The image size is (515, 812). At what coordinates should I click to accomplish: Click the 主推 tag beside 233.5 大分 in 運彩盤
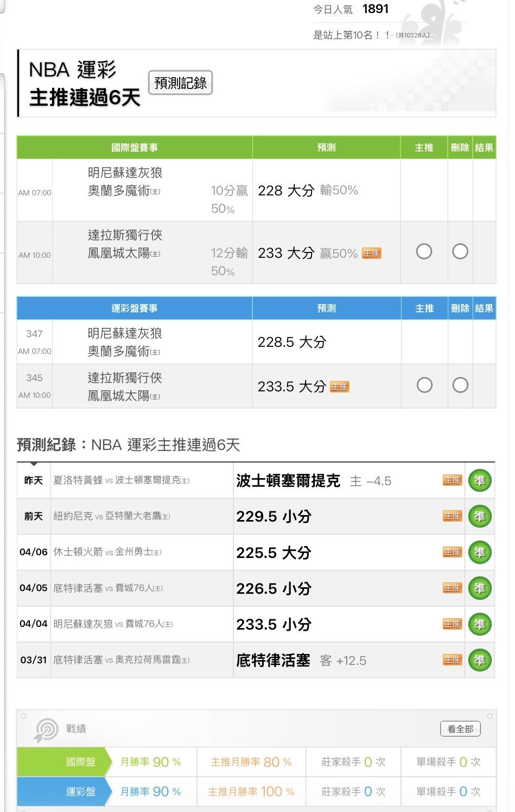pyautogui.click(x=340, y=387)
